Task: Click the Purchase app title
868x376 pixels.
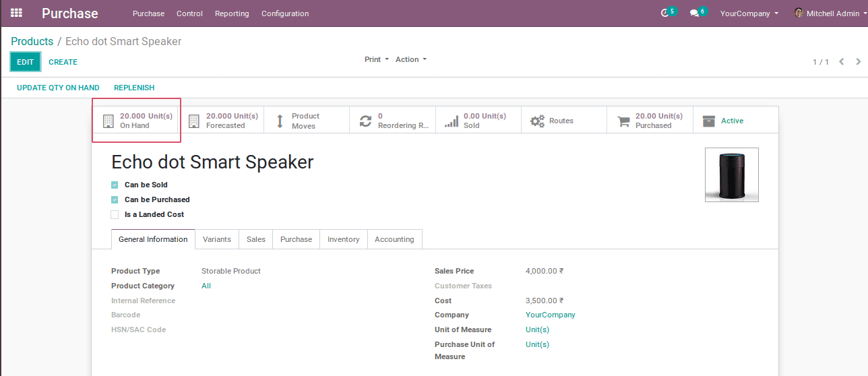Action: [70, 13]
